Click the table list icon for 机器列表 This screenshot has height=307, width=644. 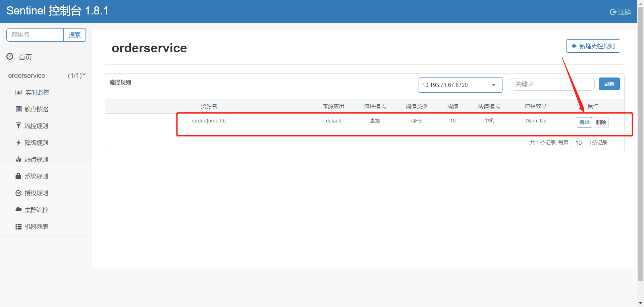(x=18, y=227)
